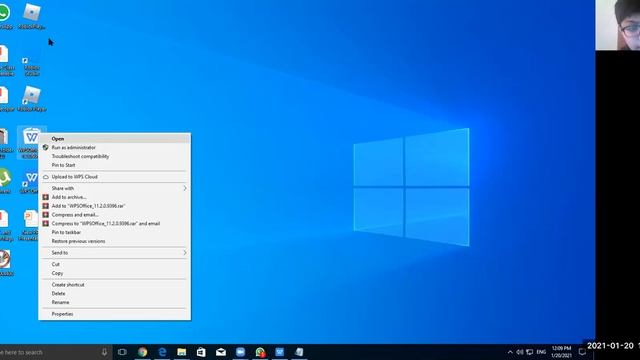Click the microphone icon in the search box
Image resolution: width=640 pixels, height=360 pixels.
[104, 352]
